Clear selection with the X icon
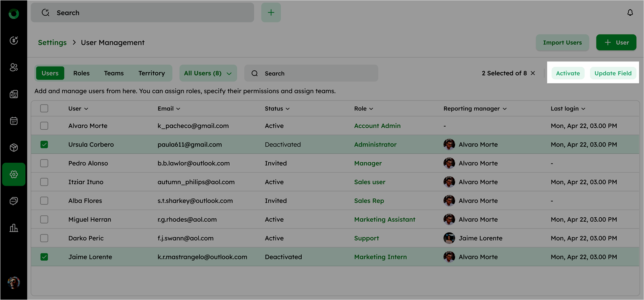644x300 pixels. 533,73
